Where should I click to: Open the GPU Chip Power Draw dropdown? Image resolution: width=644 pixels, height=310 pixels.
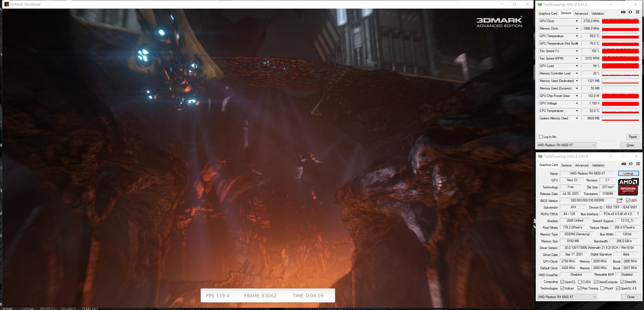pos(577,96)
